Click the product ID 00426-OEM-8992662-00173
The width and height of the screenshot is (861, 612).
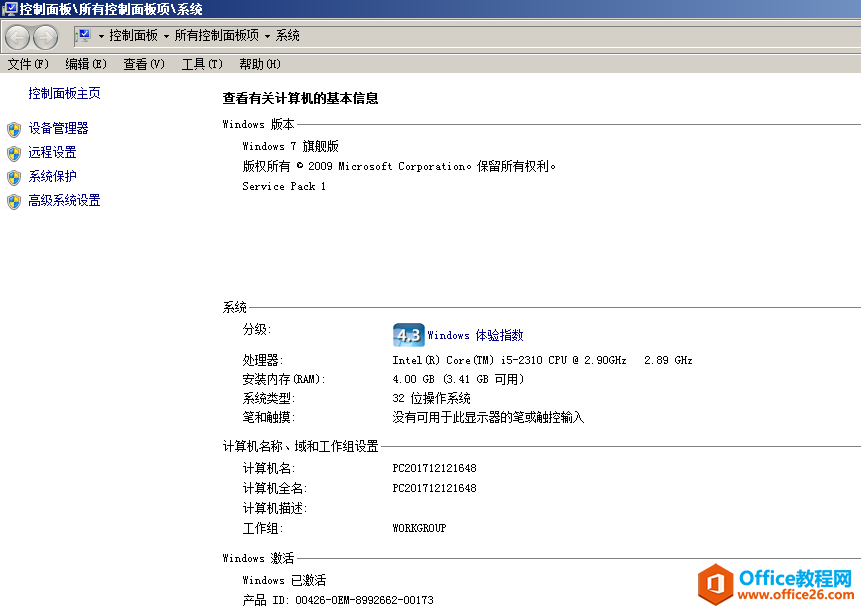coord(338,600)
